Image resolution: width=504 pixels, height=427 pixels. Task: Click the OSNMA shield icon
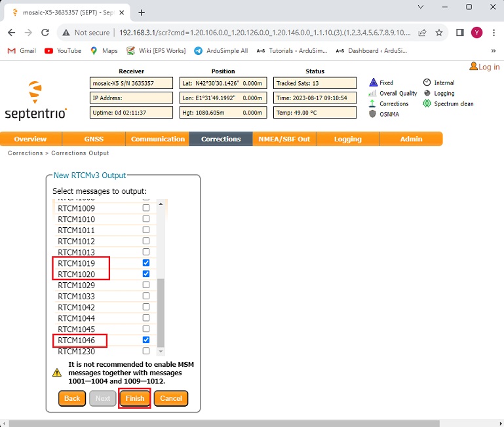pos(373,114)
